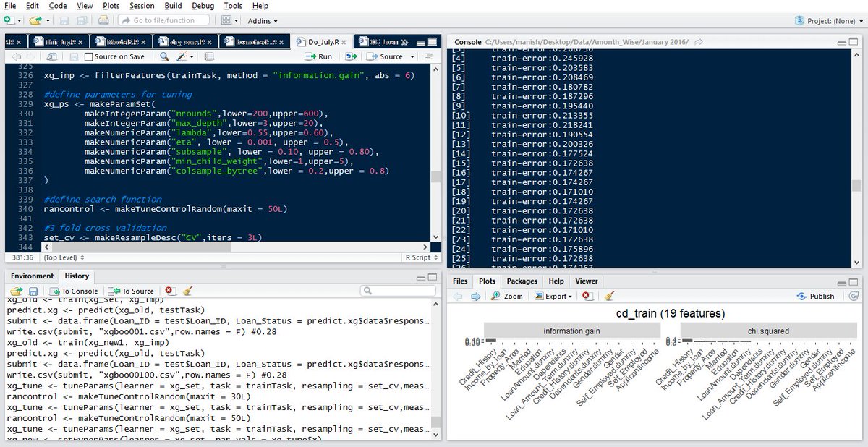Click the Save All icon in main toolbar

pyautogui.click(x=80, y=20)
